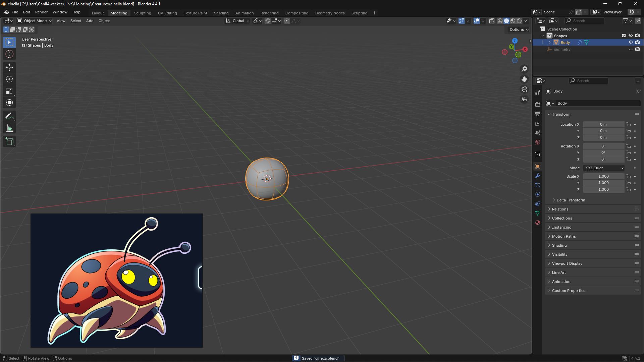Screen dimensions: 644x362
Task: Open the World properties tab
Action: [x=538, y=142]
